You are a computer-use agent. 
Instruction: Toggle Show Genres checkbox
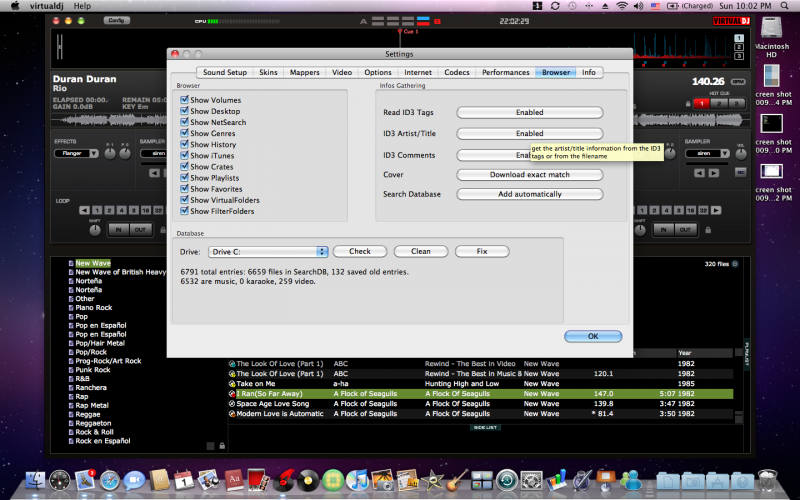pos(184,133)
